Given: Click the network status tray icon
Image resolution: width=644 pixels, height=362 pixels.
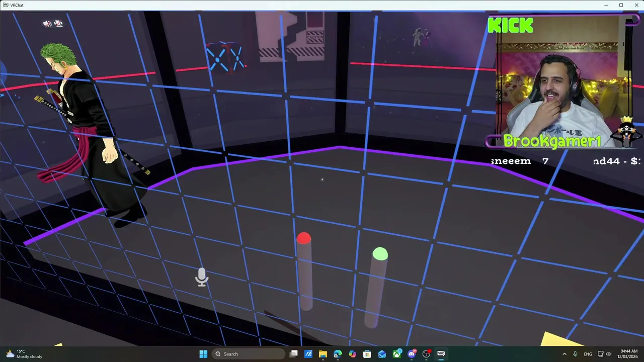Looking at the screenshot, I should [601, 354].
